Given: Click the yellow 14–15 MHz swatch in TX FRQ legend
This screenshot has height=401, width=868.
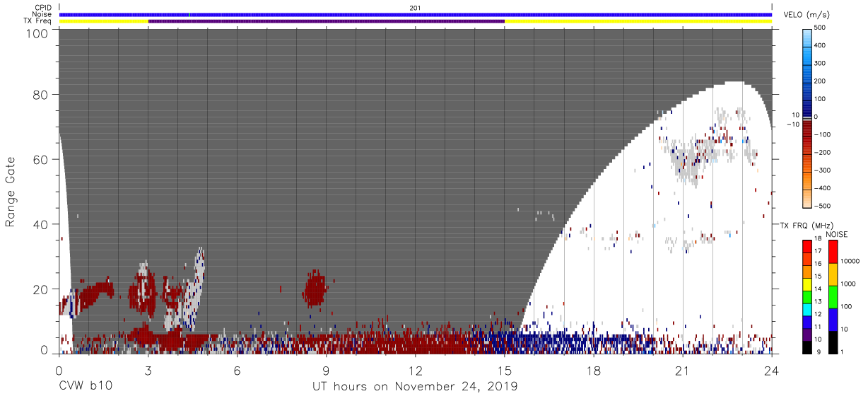Looking at the screenshot, I should (807, 284).
